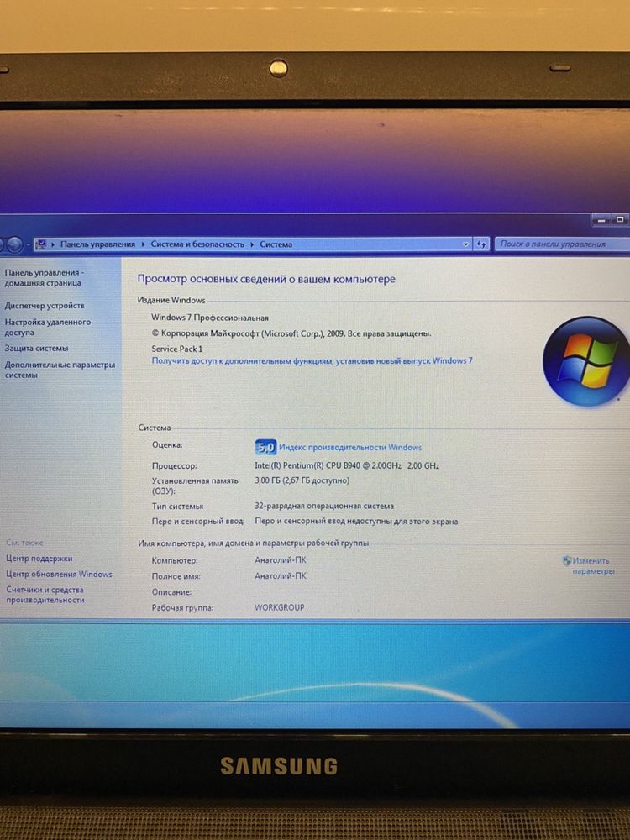The width and height of the screenshot is (630, 840).
Task: Click the minimize window button
Action: click(601, 220)
